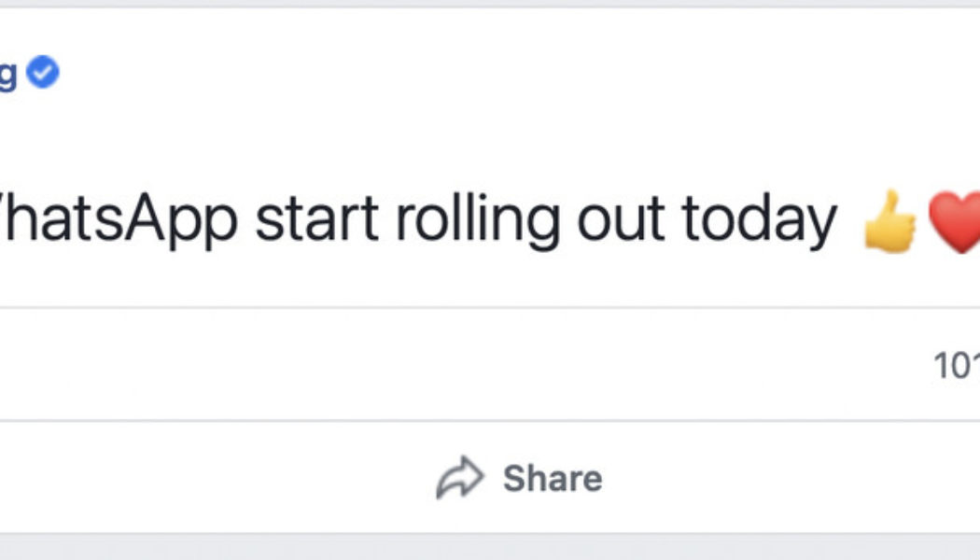This screenshot has width=980, height=560.
Task: Open the count starting with "10"
Action: pos(957,366)
